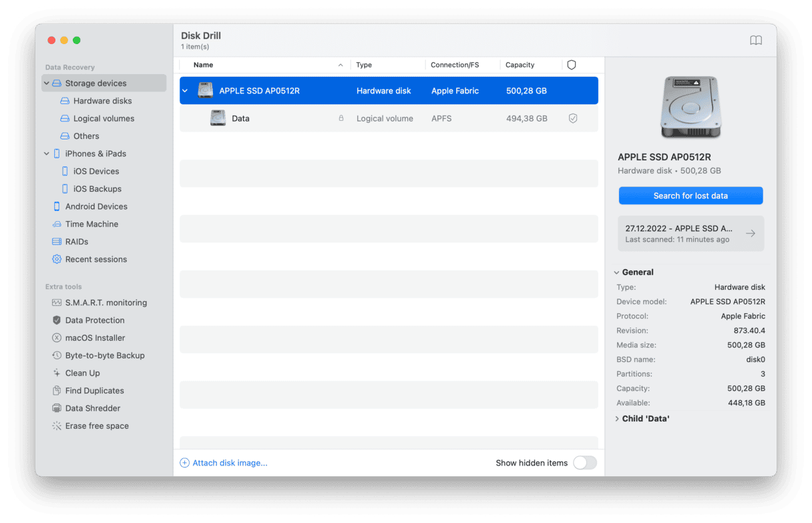812x523 pixels.
Task: Sort by the Connection/FS column header
Action: 455,65
